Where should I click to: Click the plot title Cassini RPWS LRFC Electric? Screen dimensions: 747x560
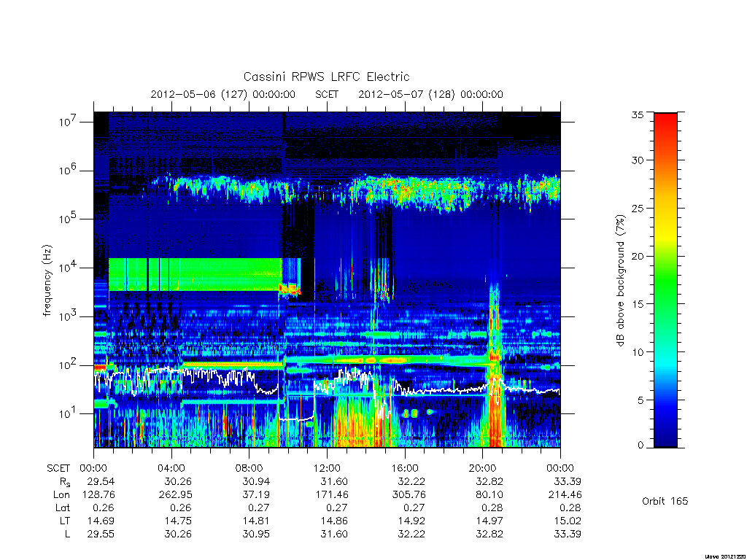pos(326,77)
